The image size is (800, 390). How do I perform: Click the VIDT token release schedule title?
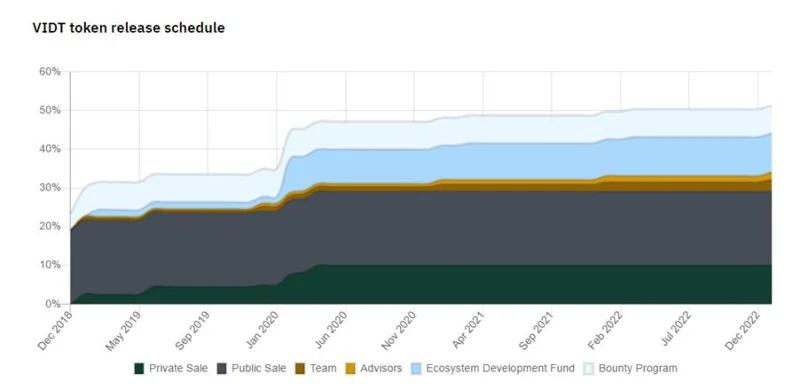click(x=129, y=28)
